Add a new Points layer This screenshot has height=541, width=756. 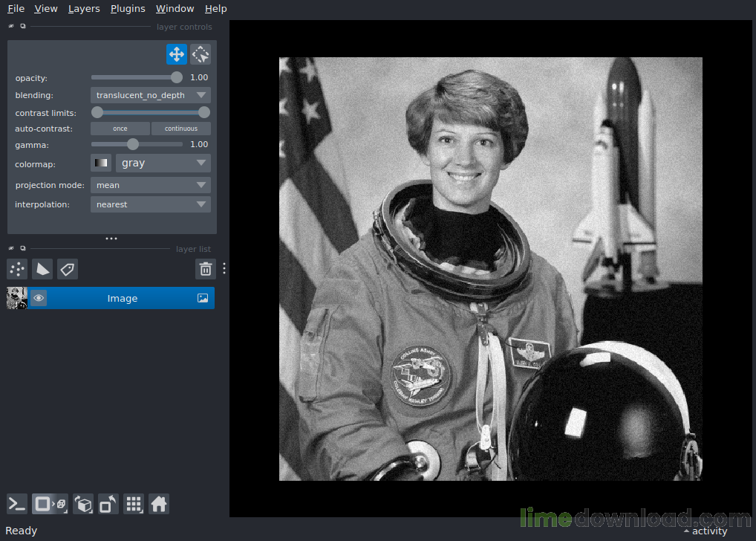pyautogui.click(x=16, y=269)
